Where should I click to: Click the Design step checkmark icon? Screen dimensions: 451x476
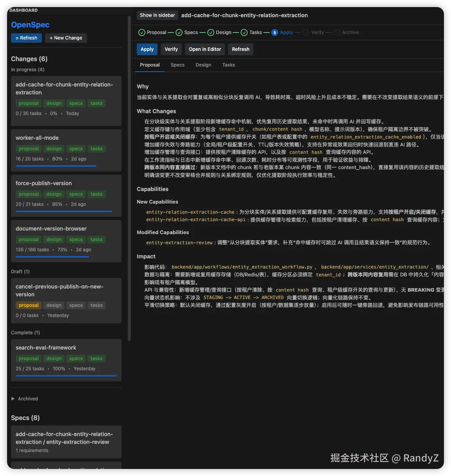[211, 32]
